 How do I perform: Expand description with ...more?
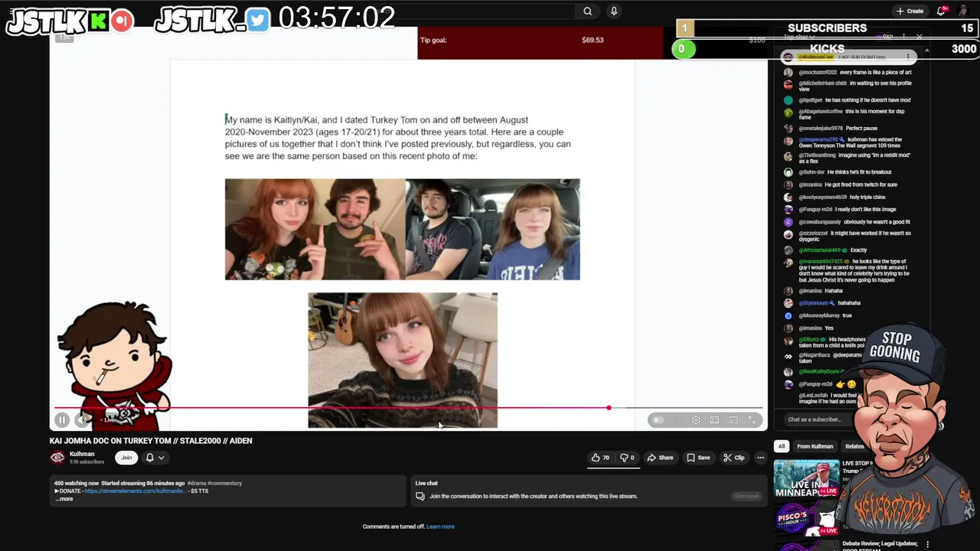64,499
